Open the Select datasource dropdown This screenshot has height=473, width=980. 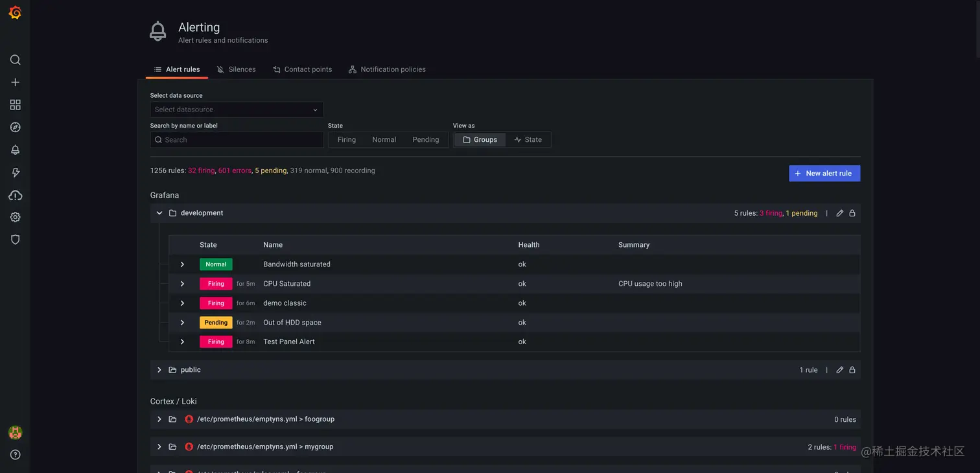point(237,110)
